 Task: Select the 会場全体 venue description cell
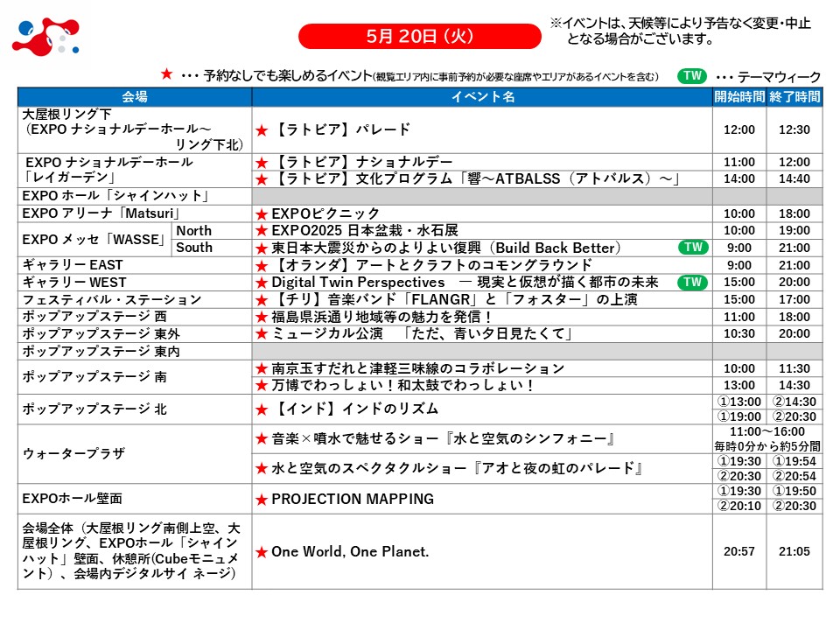[135, 552]
